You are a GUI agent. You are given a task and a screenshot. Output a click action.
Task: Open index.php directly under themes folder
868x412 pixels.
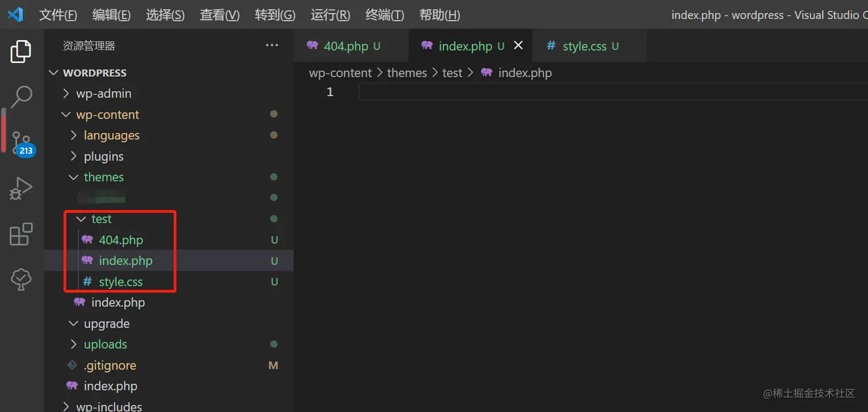(169, 302)
